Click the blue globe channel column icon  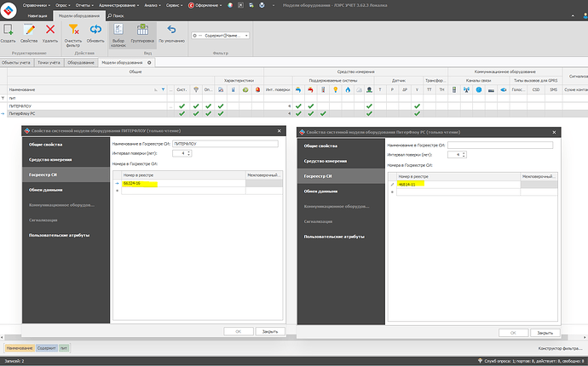tap(479, 89)
